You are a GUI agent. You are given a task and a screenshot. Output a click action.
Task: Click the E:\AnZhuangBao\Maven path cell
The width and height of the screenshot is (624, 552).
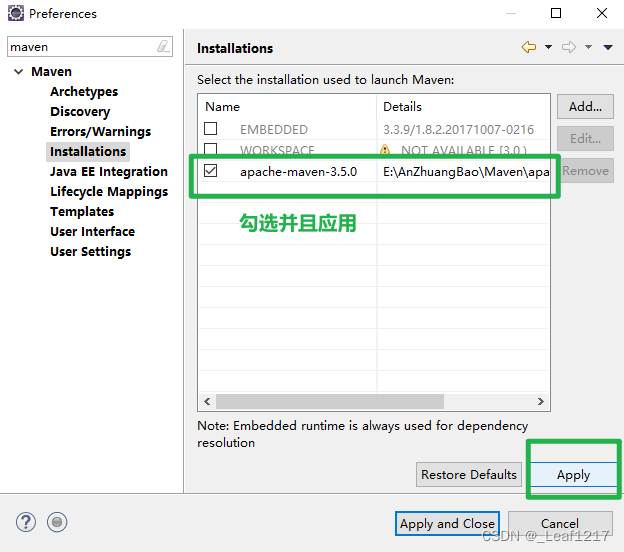pyautogui.click(x=466, y=172)
